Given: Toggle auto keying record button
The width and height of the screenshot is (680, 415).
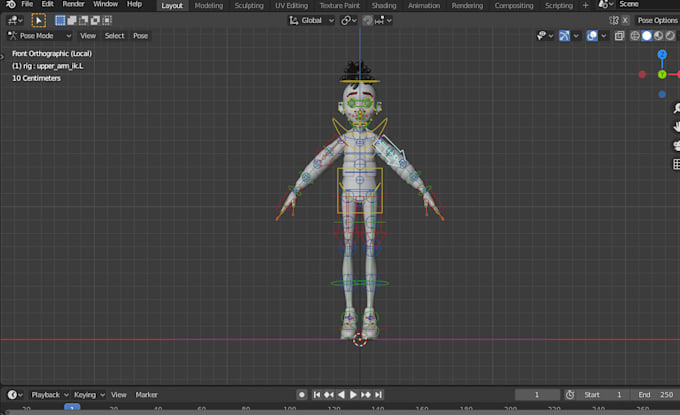Looking at the screenshot, I should pyautogui.click(x=301, y=395).
